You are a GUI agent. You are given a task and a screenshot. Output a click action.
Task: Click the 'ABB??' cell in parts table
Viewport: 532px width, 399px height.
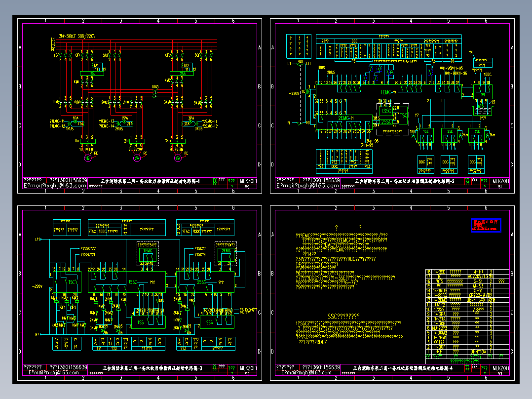[478, 310]
